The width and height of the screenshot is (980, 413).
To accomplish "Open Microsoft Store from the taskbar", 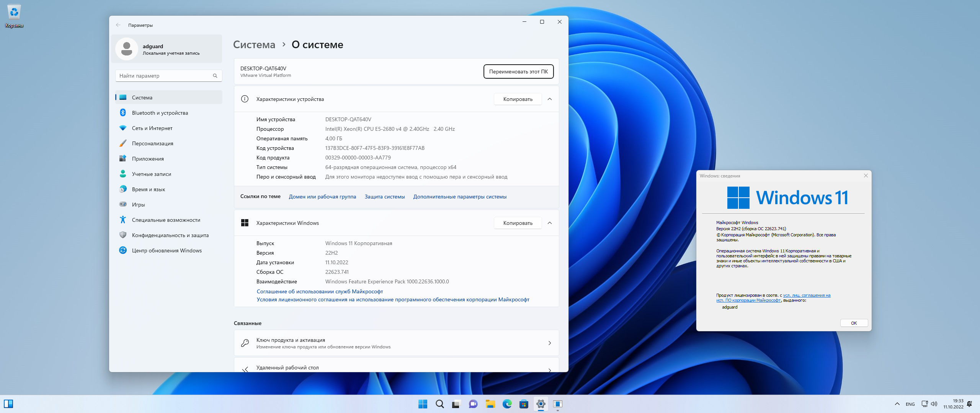I will (x=524, y=404).
